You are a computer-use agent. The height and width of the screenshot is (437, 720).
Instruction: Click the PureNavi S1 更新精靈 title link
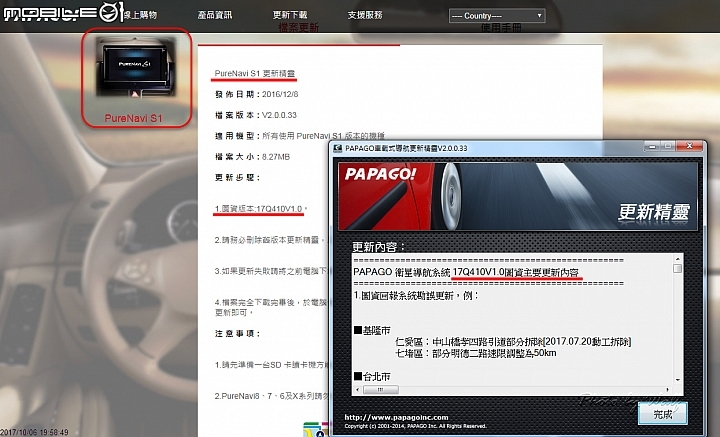coord(254,73)
